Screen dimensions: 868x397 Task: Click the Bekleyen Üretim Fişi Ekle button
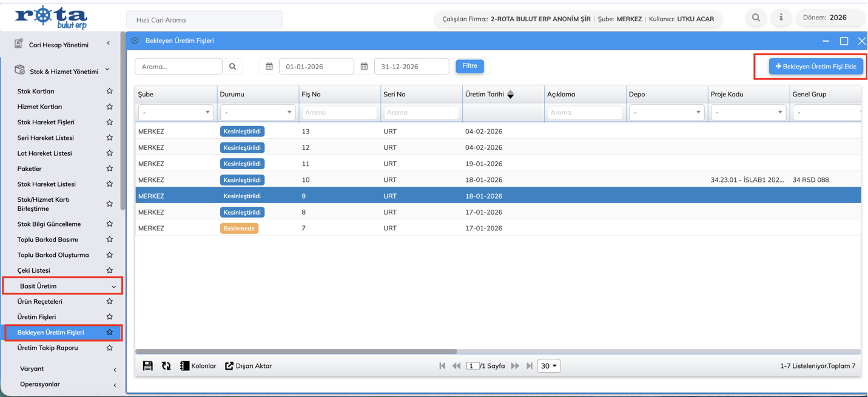pos(815,67)
